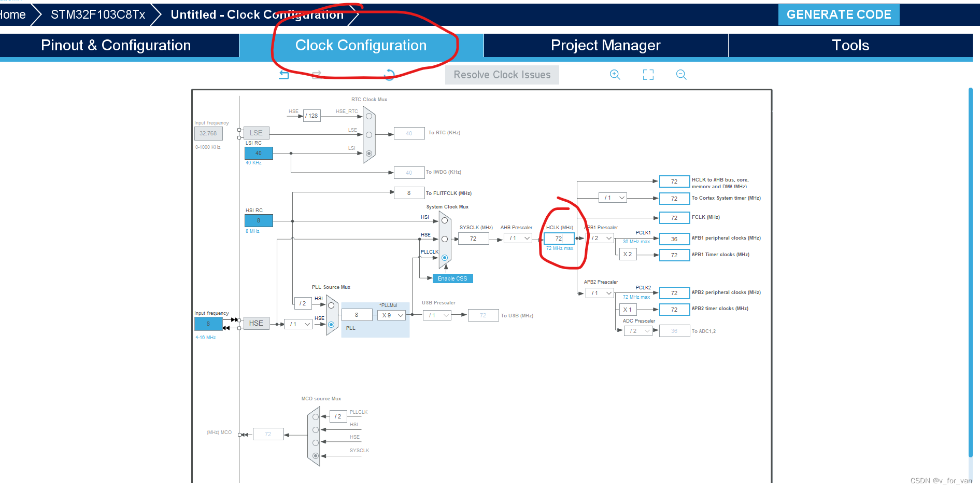Click STM32F103C8Tx breadcrumb
This screenshot has height=489, width=980.
point(98,15)
